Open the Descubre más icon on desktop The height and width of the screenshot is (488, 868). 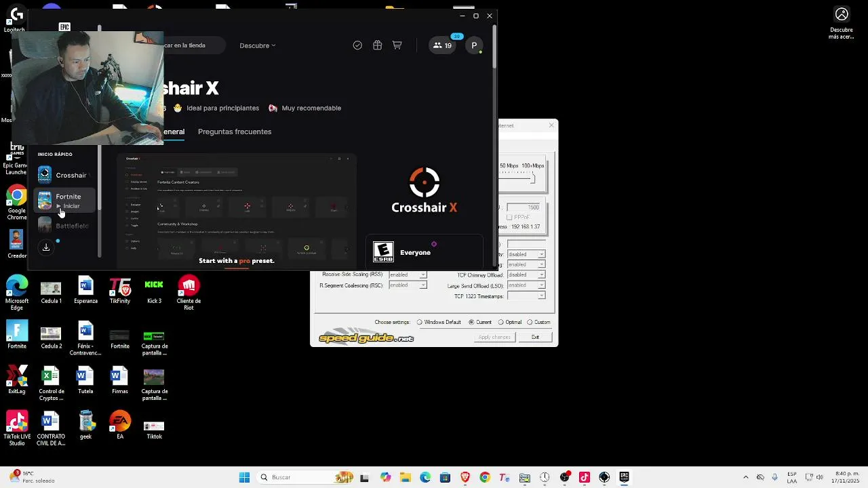(x=842, y=24)
